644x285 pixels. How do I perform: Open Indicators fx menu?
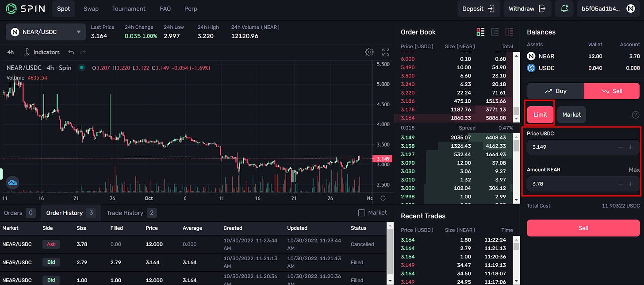(42, 52)
